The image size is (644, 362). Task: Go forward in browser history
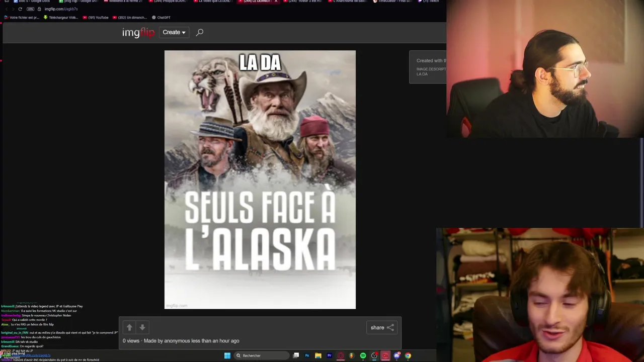[13, 9]
